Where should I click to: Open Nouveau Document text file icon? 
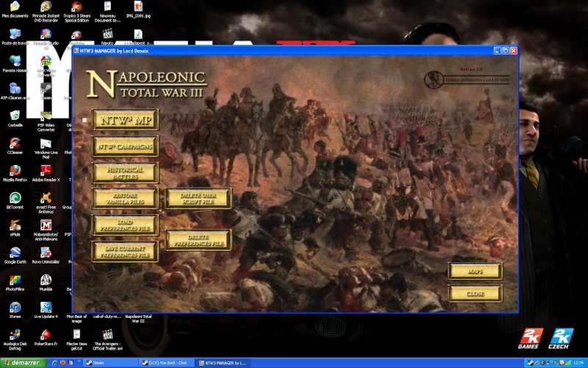point(107,11)
